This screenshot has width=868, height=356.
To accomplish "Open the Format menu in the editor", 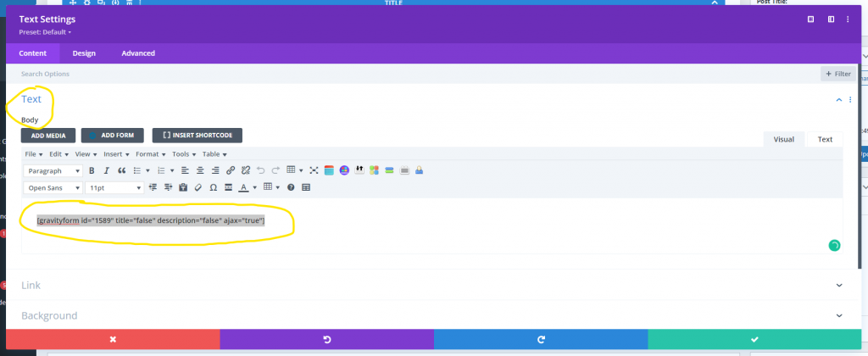I will pyautogui.click(x=151, y=154).
